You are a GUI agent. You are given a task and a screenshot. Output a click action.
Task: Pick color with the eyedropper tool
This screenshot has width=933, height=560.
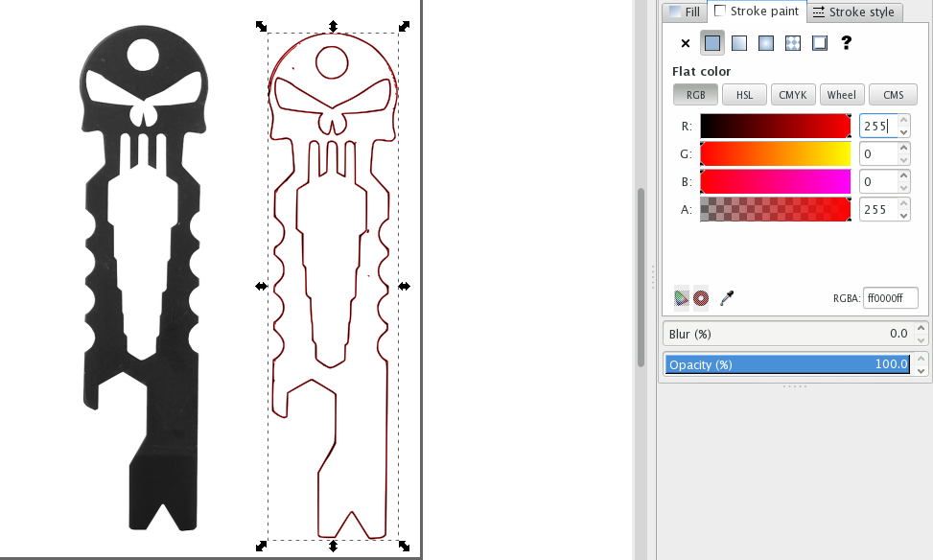click(x=727, y=298)
